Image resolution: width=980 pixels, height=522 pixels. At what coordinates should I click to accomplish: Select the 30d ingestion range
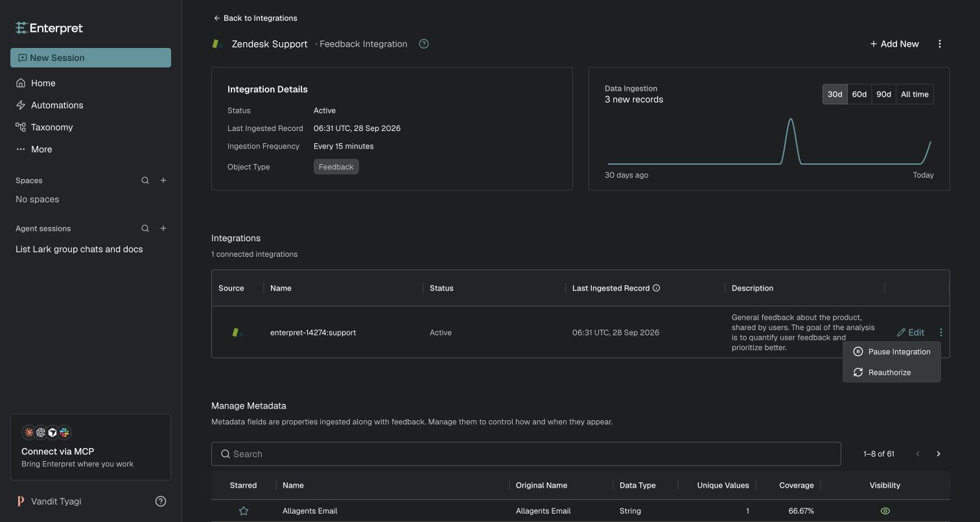coord(835,94)
